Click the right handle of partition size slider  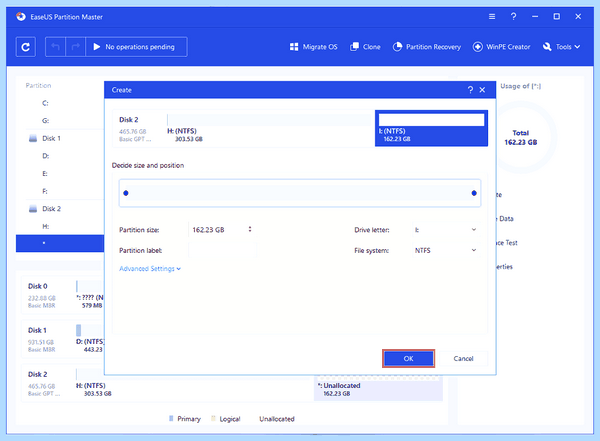pyautogui.click(x=474, y=193)
